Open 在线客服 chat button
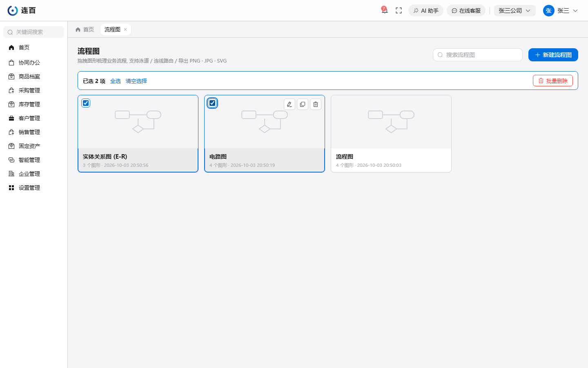The image size is (588, 368). click(x=466, y=11)
